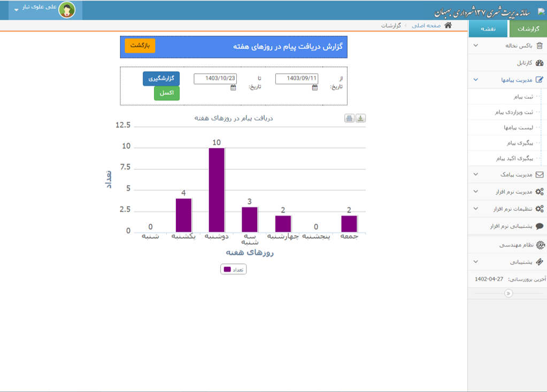This screenshot has height=392, width=547.
Task: Toggle the تعداد series in chart legend
Action: tap(234, 270)
